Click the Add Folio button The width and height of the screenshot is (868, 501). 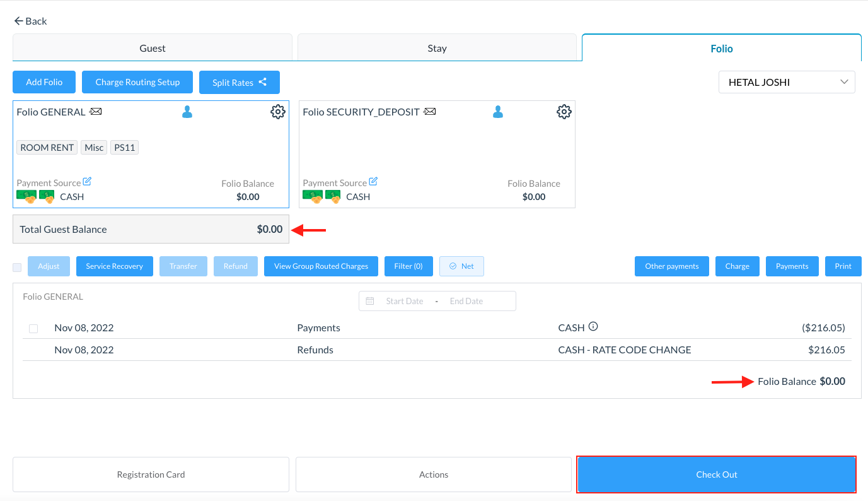point(44,82)
